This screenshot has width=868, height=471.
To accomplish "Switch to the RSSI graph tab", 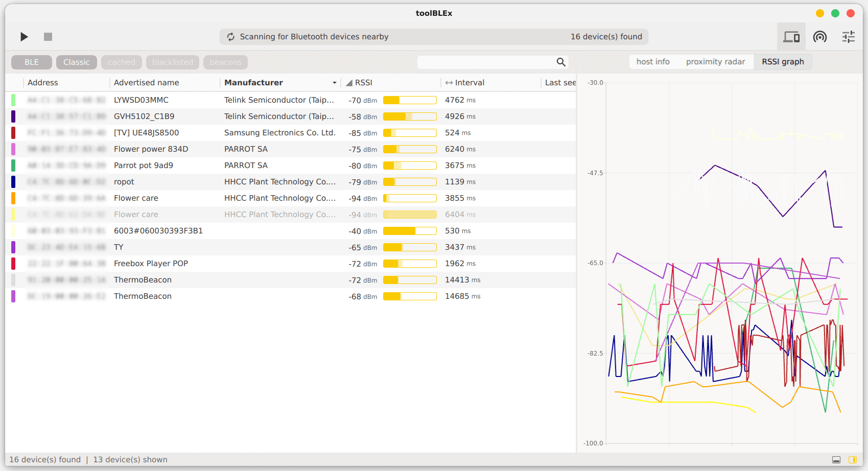I will [783, 62].
